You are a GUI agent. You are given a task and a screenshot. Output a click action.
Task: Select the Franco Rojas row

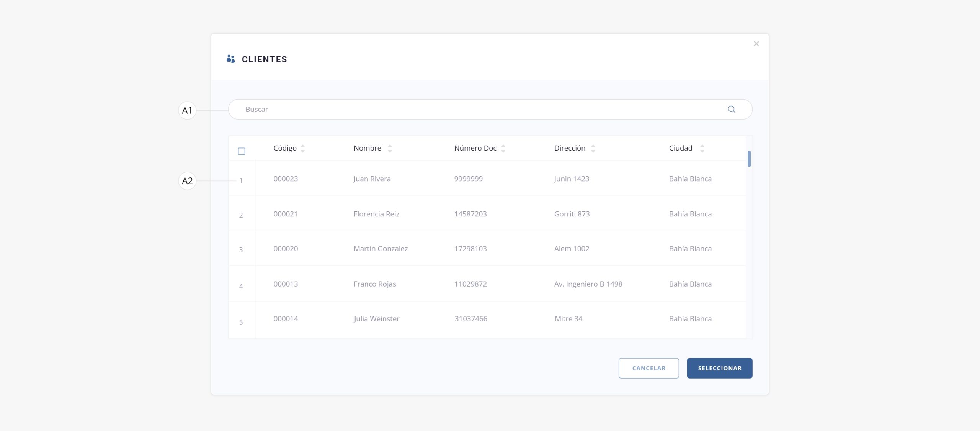374,284
